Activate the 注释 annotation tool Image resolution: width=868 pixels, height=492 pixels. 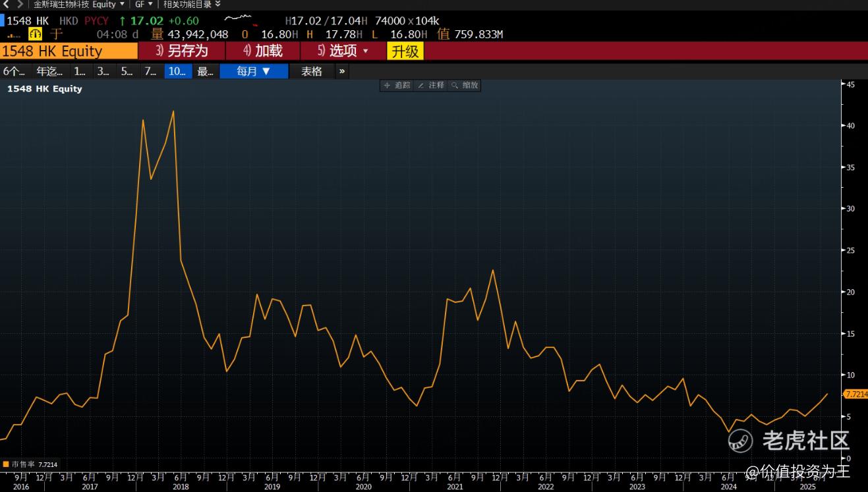point(431,86)
